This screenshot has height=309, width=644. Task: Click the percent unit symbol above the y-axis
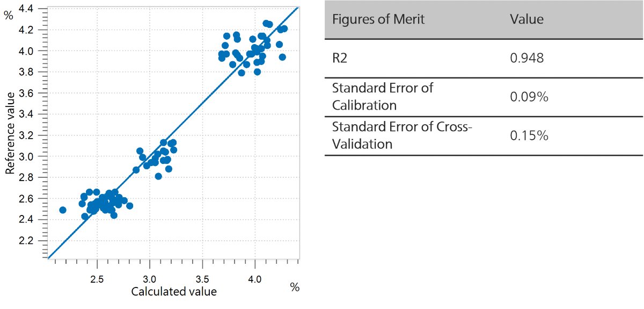[x=8, y=15]
